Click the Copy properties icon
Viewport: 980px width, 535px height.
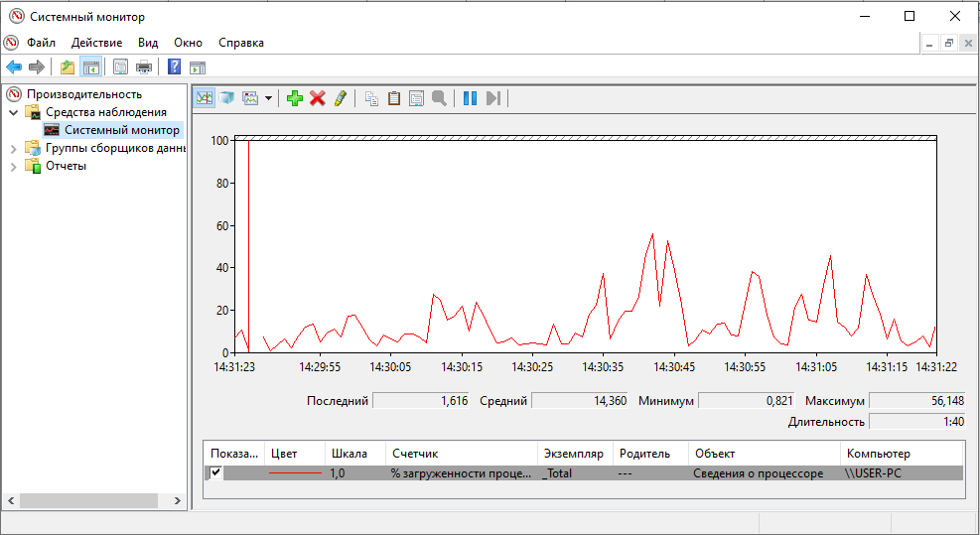click(x=371, y=97)
